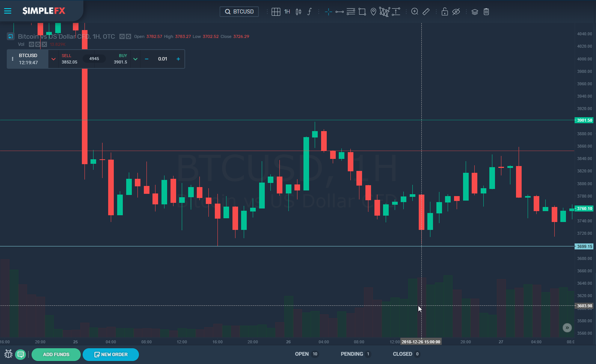Click the SimpleFX logo
The height and width of the screenshot is (364, 596).
pos(44,11)
